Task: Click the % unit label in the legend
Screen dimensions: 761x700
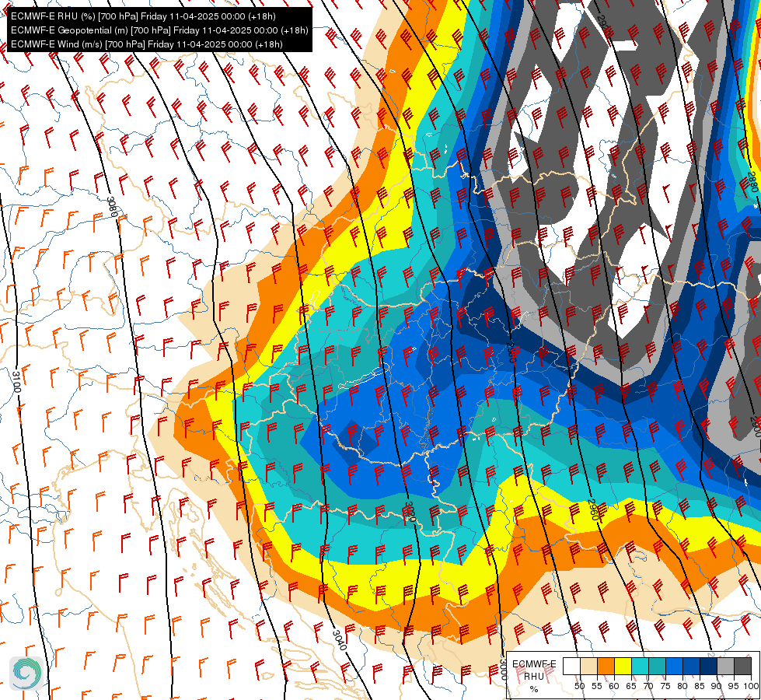Action: tap(534, 689)
